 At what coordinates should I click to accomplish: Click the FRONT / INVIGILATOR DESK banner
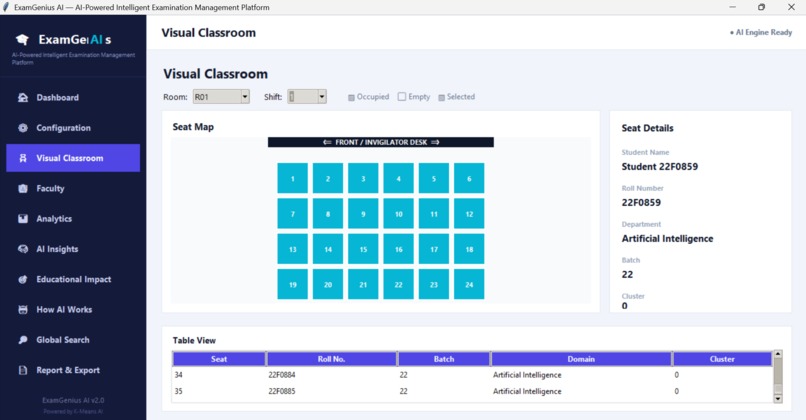[x=381, y=142]
